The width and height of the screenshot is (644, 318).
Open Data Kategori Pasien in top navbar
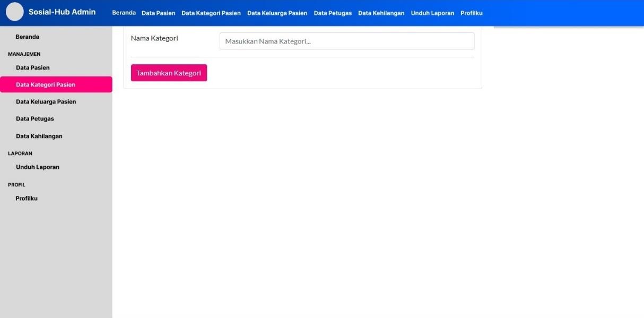(211, 13)
